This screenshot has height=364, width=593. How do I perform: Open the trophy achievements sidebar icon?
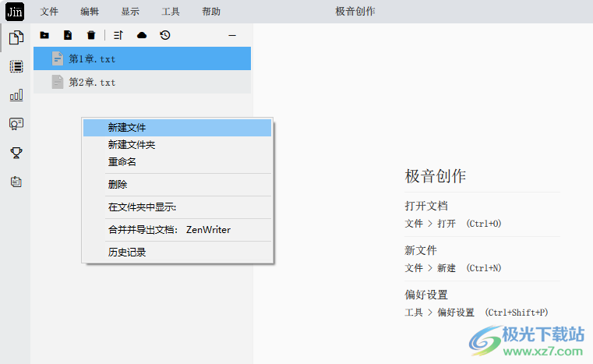pos(16,153)
